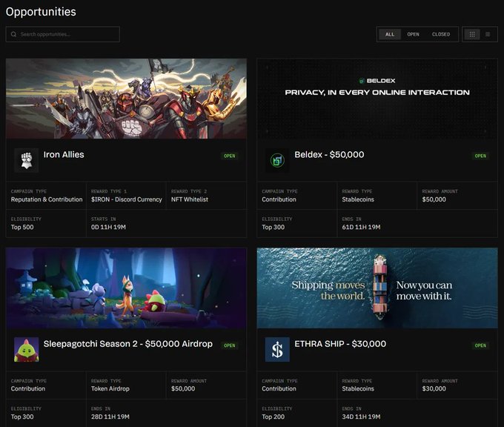
Task: Open the Beldex - $50,000 title link
Action: click(329, 155)
